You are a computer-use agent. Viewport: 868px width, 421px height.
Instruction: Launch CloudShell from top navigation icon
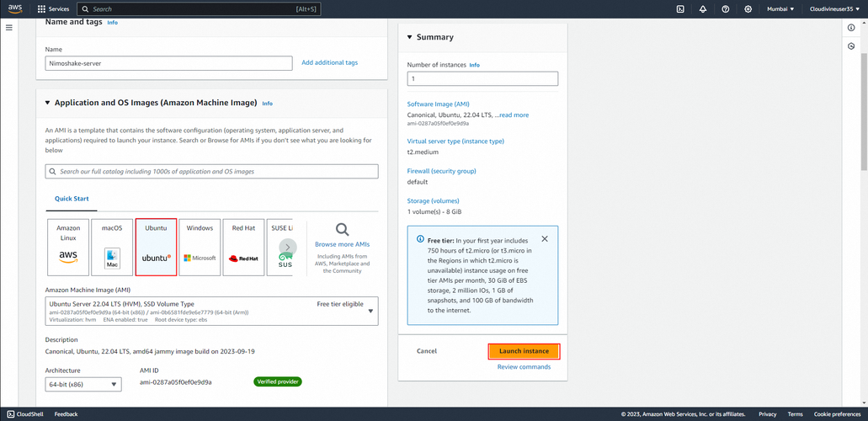pos(680,9)
